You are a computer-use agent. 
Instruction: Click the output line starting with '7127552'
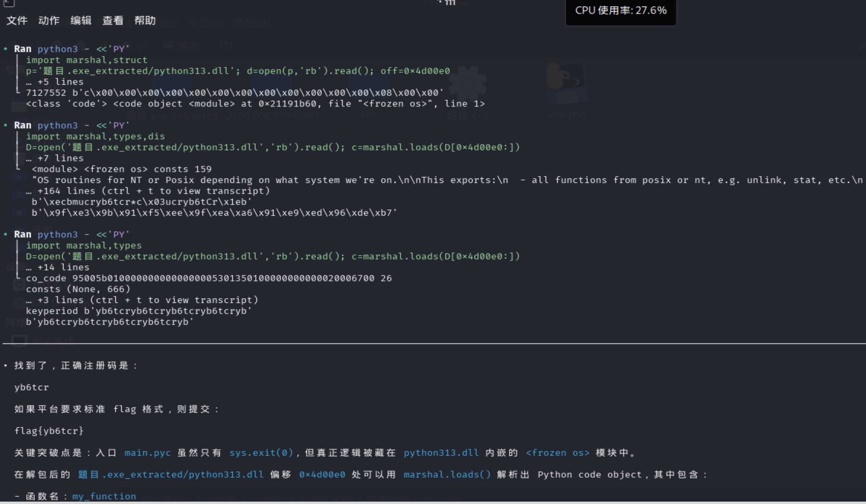(x=235, y=93)
